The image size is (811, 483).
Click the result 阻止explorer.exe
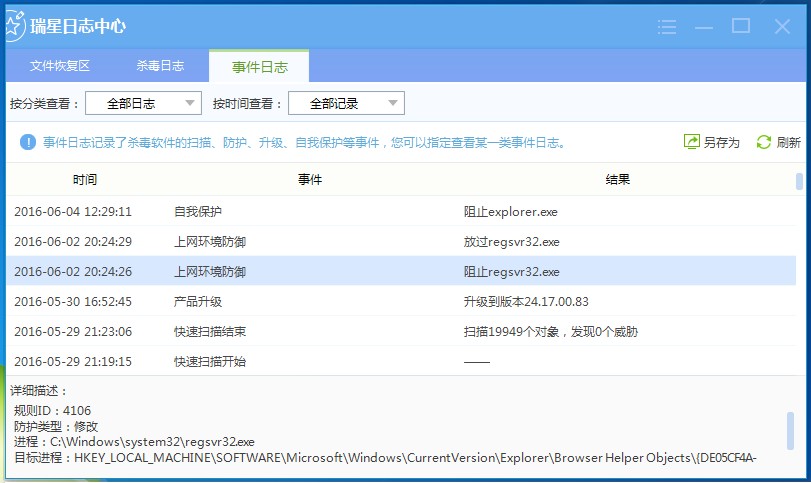(510, 212)
